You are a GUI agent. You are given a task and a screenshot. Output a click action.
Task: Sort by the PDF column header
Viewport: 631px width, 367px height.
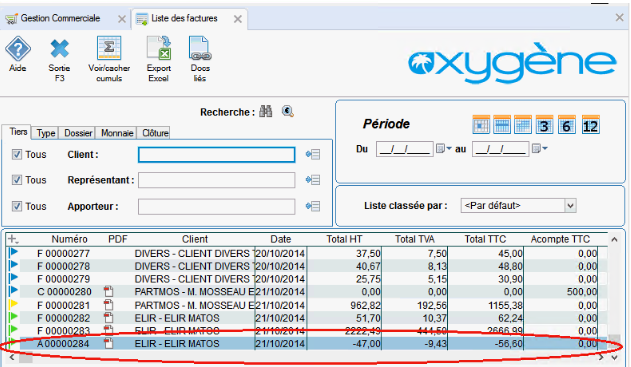pos(118,239)
